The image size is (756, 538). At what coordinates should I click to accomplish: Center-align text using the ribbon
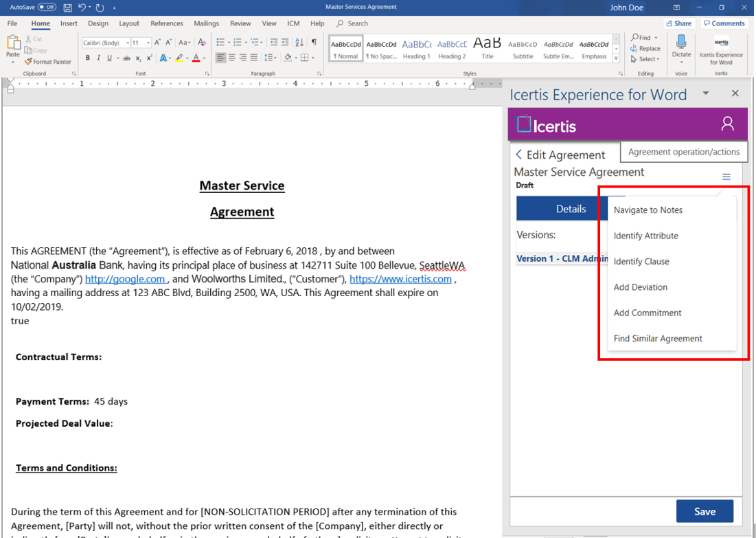tap(232, 58)
